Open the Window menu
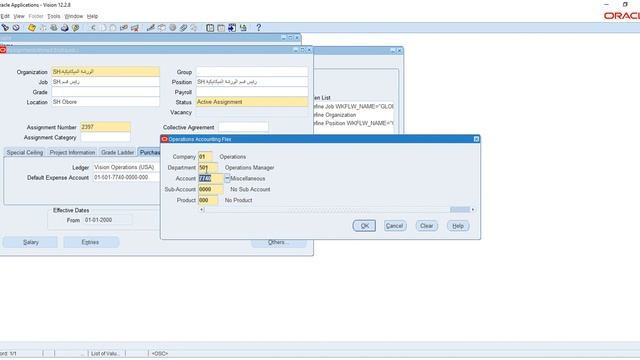Image resolution: width=640 pixels, height=360 pixels. (73, 16)
